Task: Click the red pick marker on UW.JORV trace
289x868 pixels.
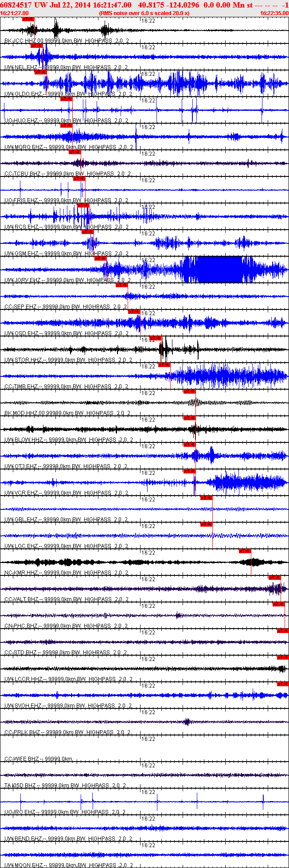Action: pos(101,258)
